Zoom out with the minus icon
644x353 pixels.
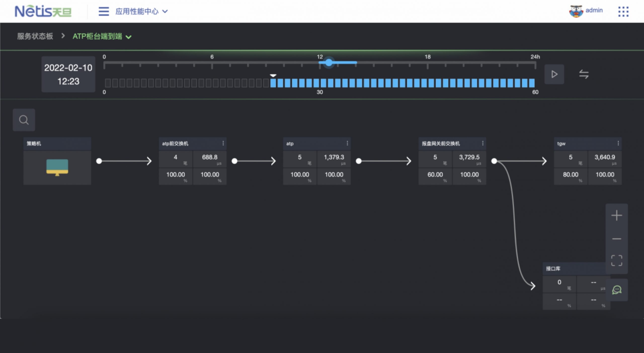[x=617, y=239]
